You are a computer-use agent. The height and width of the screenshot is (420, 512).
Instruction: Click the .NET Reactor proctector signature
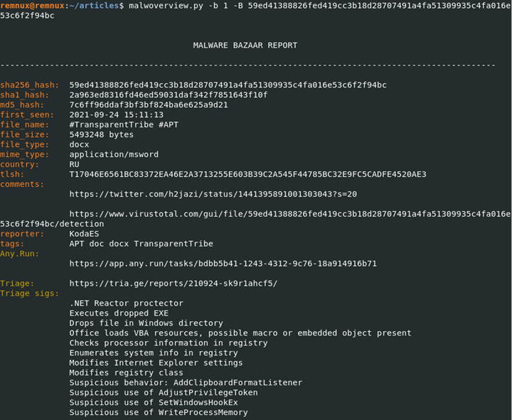(126, 303)
